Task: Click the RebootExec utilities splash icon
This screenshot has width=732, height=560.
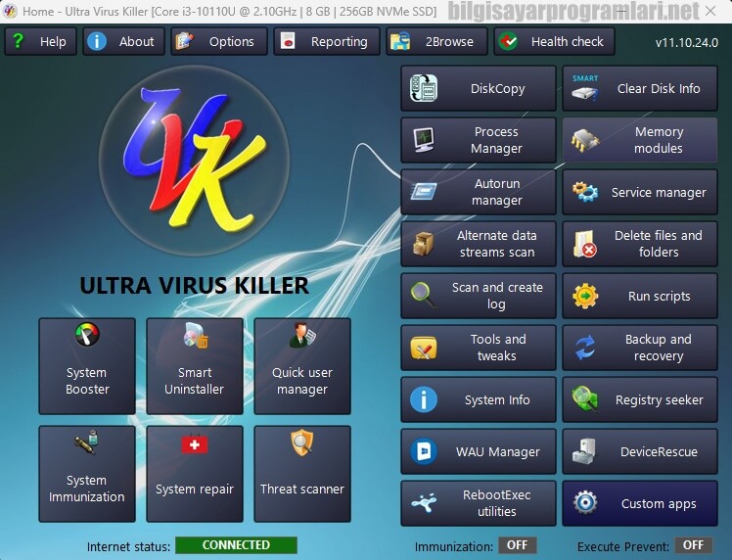Action: click(424, 503)
